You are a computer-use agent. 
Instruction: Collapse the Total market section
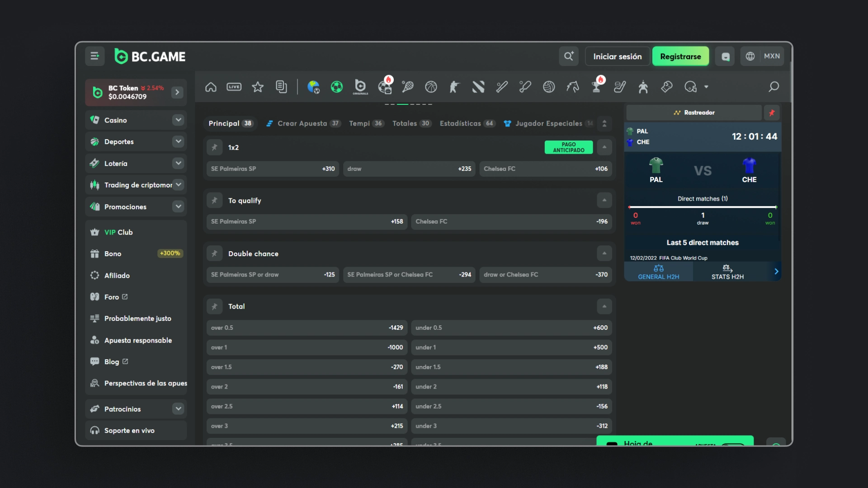(604, 306)
